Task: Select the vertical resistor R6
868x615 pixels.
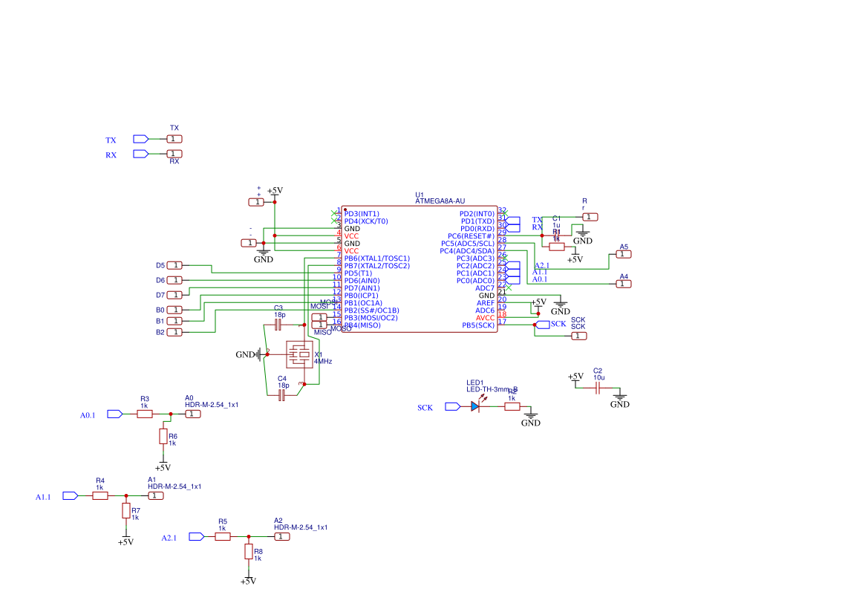Action: pyautogui.click(x=163, y=436)
